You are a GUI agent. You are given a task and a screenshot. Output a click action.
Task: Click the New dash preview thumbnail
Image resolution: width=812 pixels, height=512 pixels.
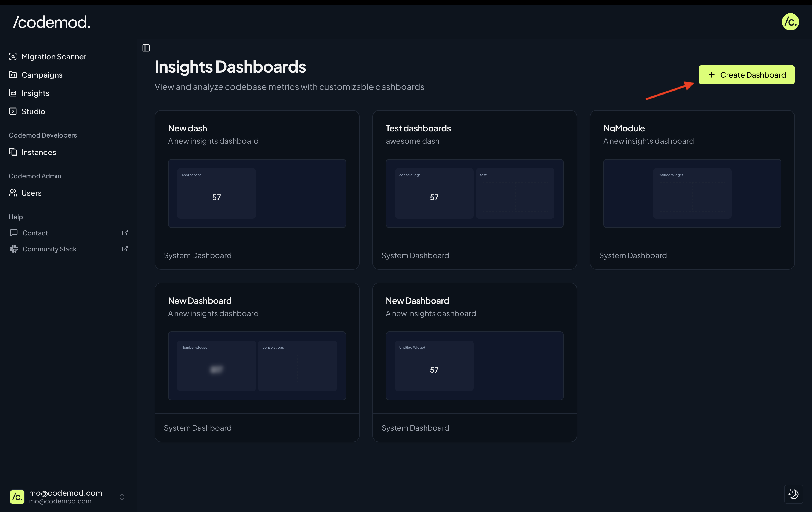tap(257, 193)
